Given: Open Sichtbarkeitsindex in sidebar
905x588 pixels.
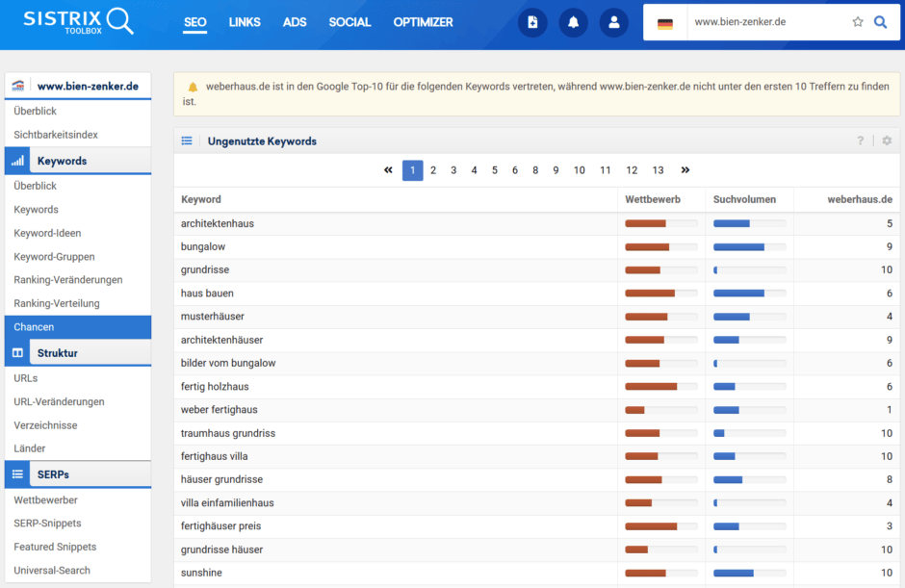Looking at the screenshot, I should (56, 135).
